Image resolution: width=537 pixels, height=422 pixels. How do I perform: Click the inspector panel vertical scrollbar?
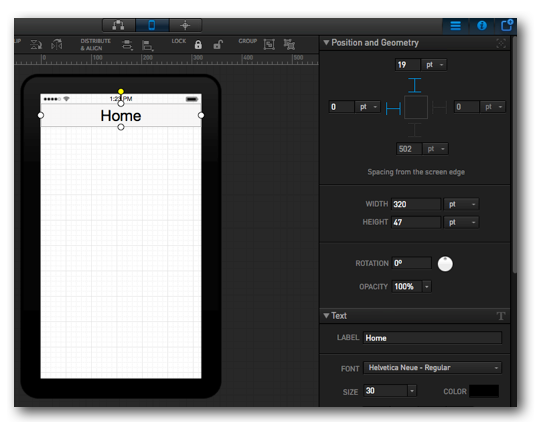(x=514, y=154)
